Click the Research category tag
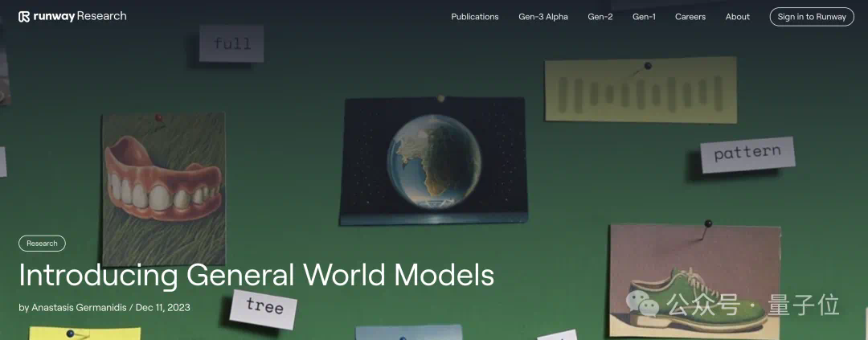 pos(42,243)
